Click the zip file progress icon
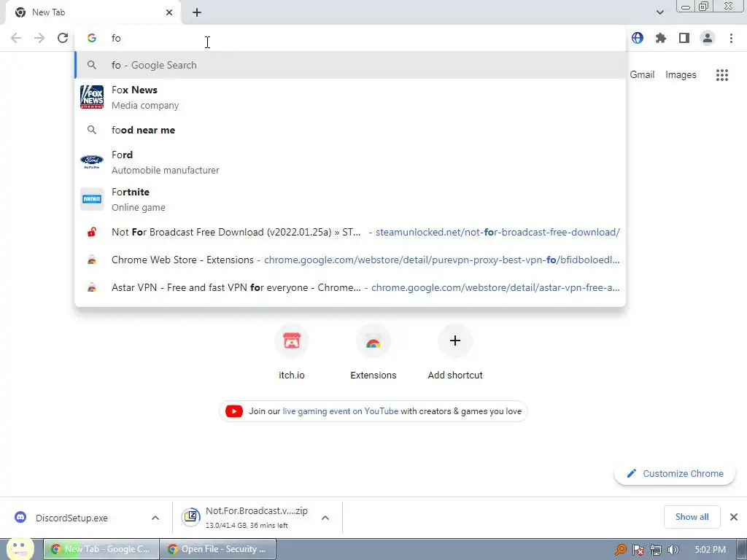Screen dimensions: 747x560 coord(191,517)
